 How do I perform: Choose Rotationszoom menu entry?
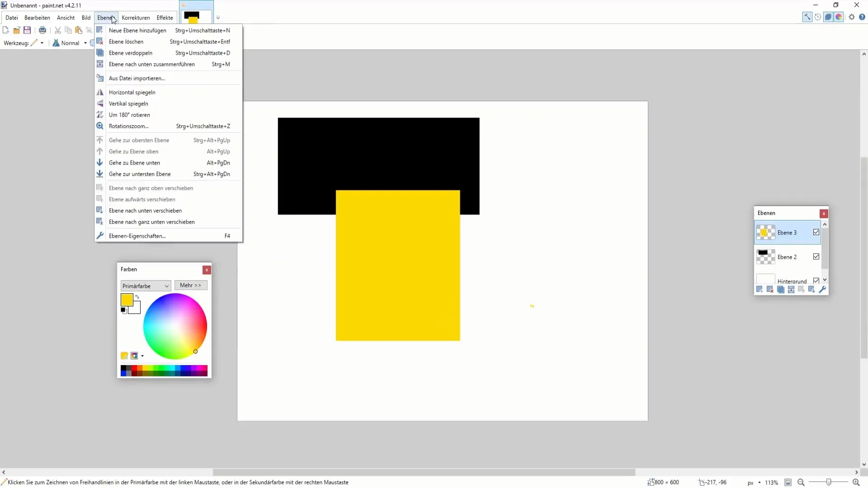pos(169,126)
